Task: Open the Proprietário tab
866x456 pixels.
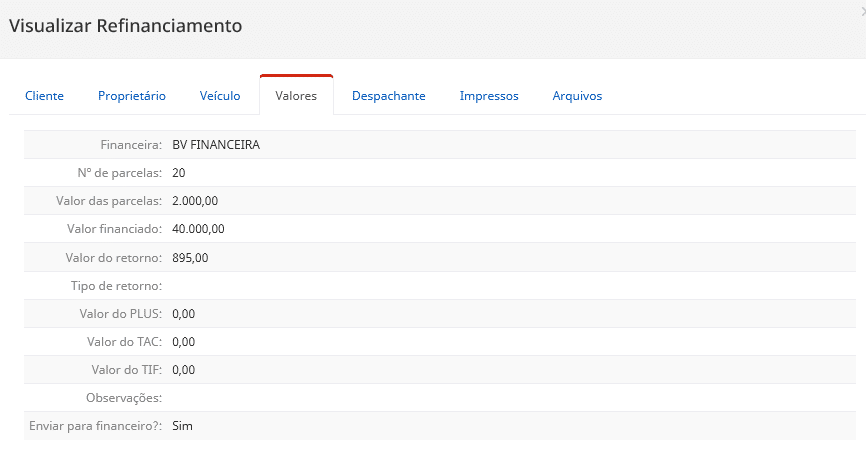Action: tap(131, 96)
